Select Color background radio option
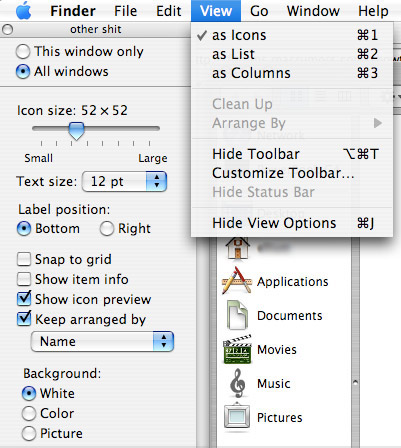Image resolution: width=401 pixels, height=448 pixels. click(29, 413)
